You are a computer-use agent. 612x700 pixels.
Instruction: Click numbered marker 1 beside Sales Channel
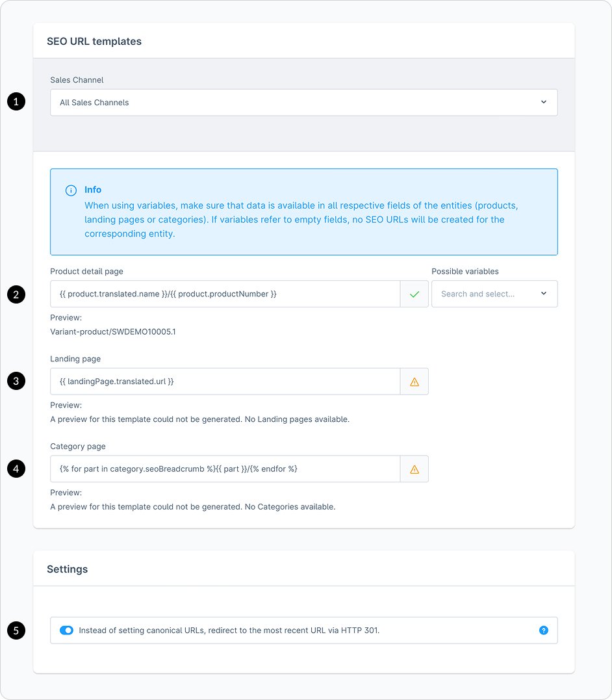point(16,101)
